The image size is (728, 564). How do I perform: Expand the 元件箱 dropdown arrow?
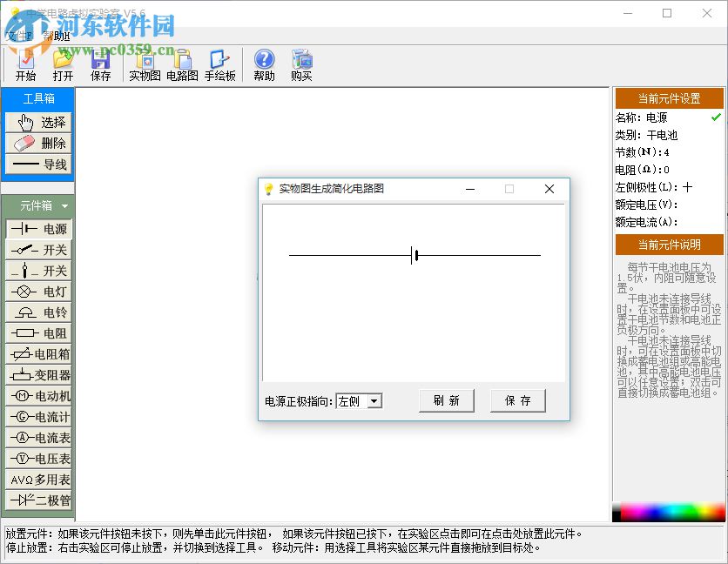[x=64, y=205]
